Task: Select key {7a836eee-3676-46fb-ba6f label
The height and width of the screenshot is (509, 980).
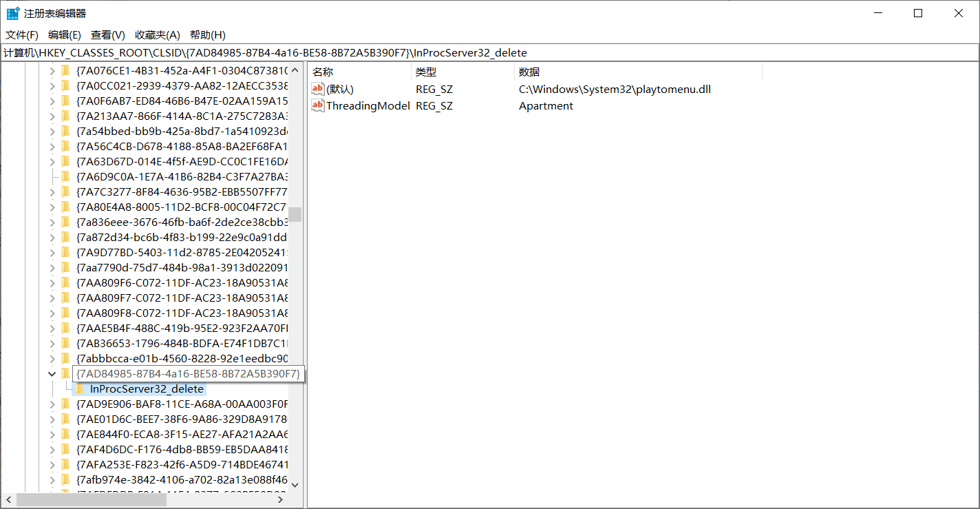Action: point(182,222)
